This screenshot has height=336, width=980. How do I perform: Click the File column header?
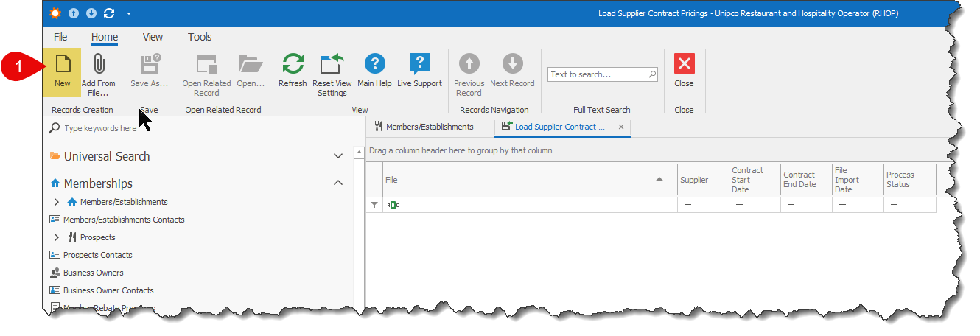pyautogui.click(x=530, y=180)
